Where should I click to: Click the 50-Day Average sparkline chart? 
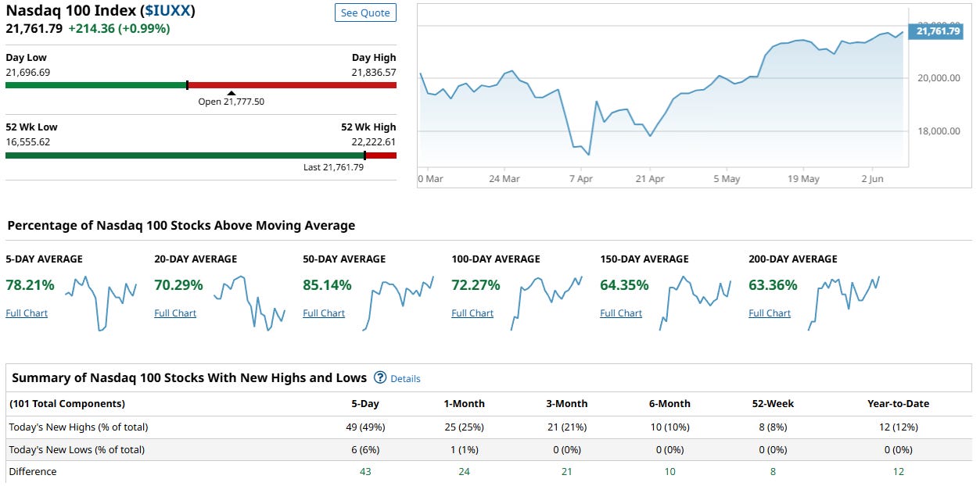[398, 303]
